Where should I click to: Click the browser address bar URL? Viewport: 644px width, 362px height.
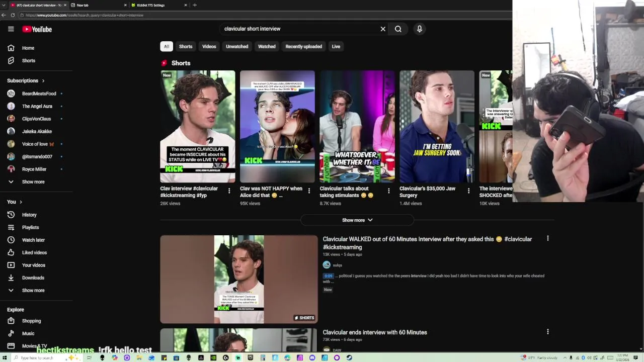pos(85,15)
